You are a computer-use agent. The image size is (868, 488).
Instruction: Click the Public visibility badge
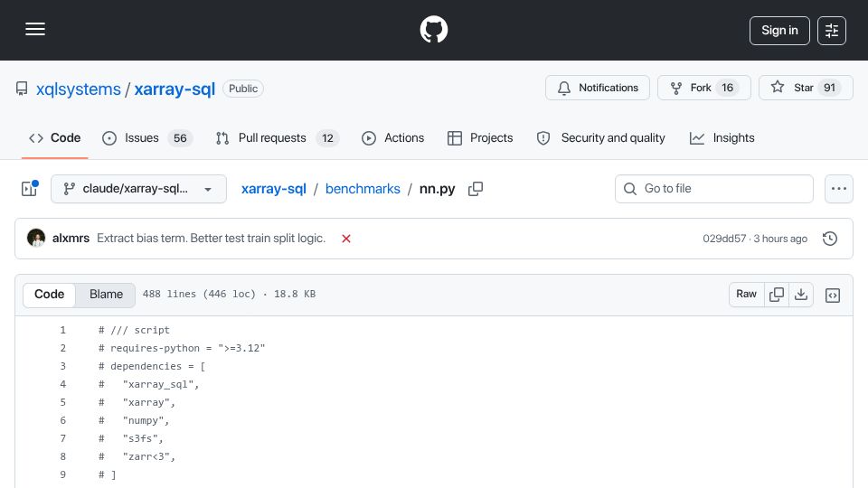243,89
